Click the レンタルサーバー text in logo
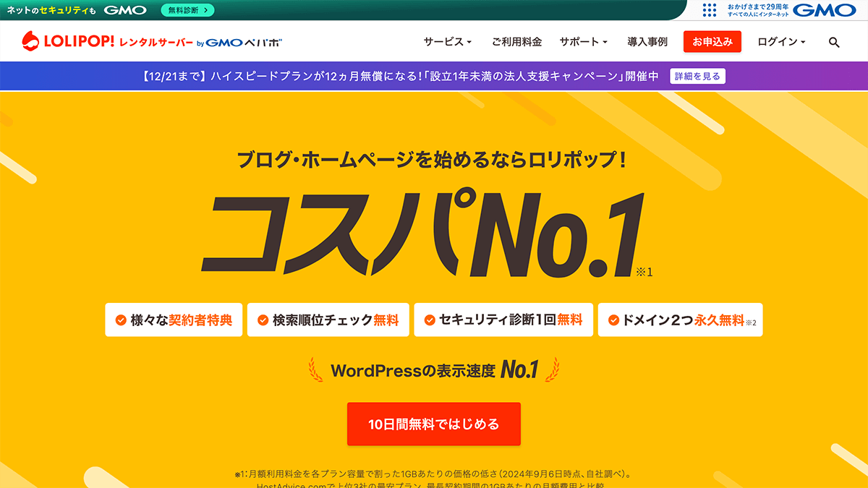 click(157, 43)
